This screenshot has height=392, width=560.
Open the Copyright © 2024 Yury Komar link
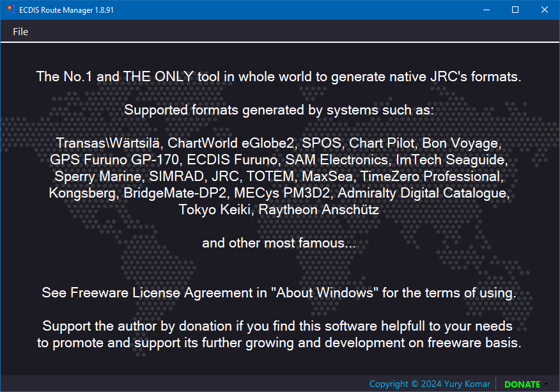(x=430, y=384)
